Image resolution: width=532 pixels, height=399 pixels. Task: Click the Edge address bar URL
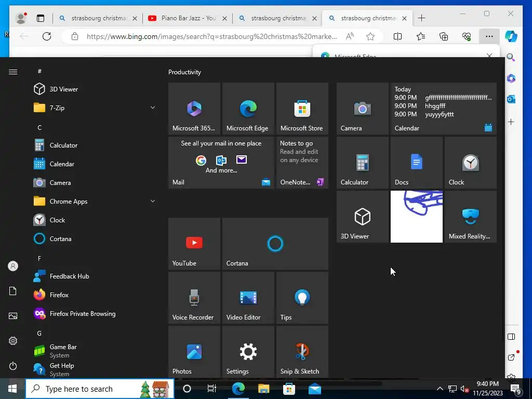coord(212,36)
